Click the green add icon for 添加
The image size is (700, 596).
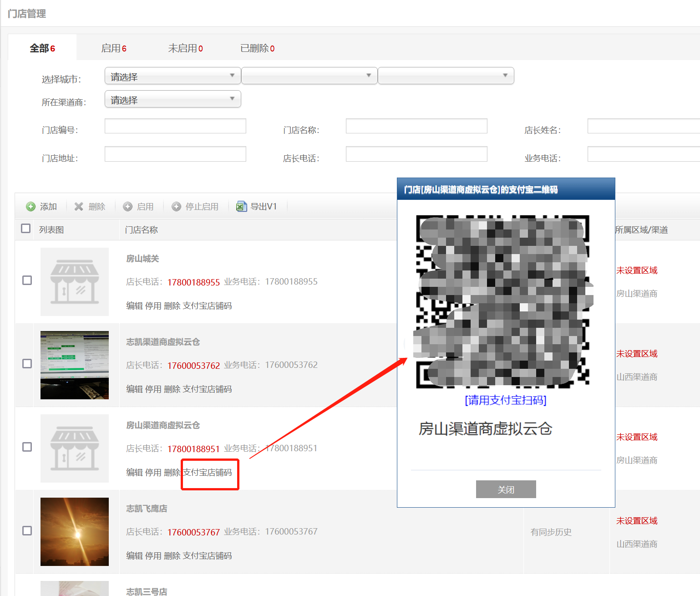click(30, 207)
